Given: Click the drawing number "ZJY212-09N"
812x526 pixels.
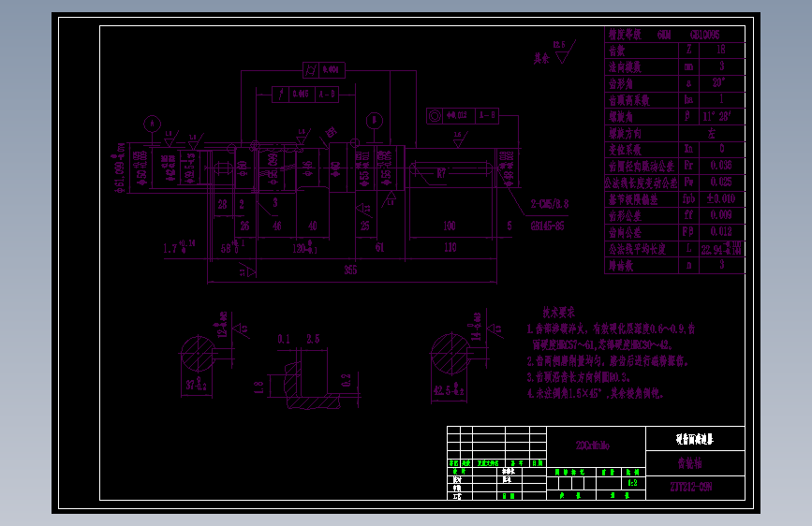Looking at the screenshot, I should (x=691, y=487).
